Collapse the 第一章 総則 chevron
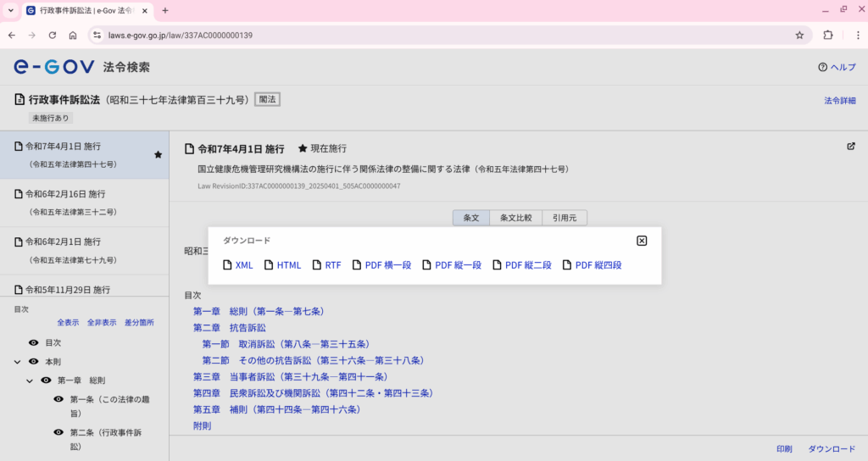 (30, 380)
